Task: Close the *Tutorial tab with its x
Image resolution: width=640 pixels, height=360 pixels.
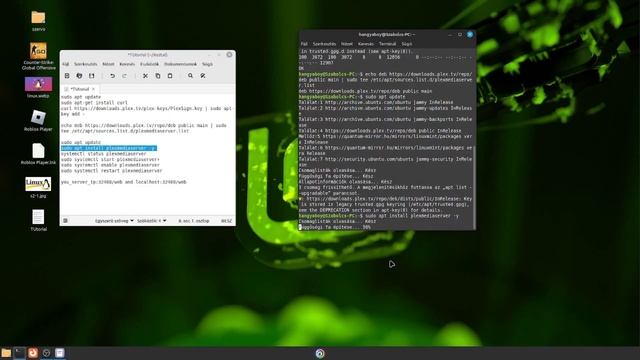Action: [x=93, y=89]
